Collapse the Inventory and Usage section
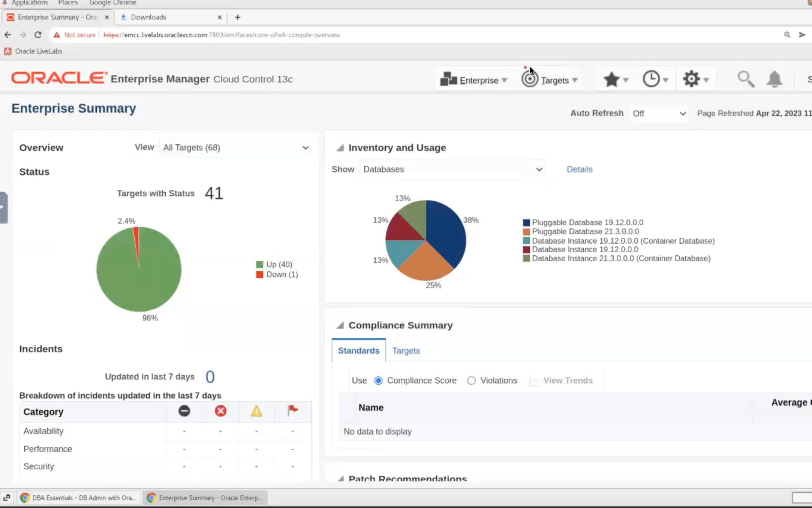Viewport: 812px width, 508px height. [x=341, y=148]
